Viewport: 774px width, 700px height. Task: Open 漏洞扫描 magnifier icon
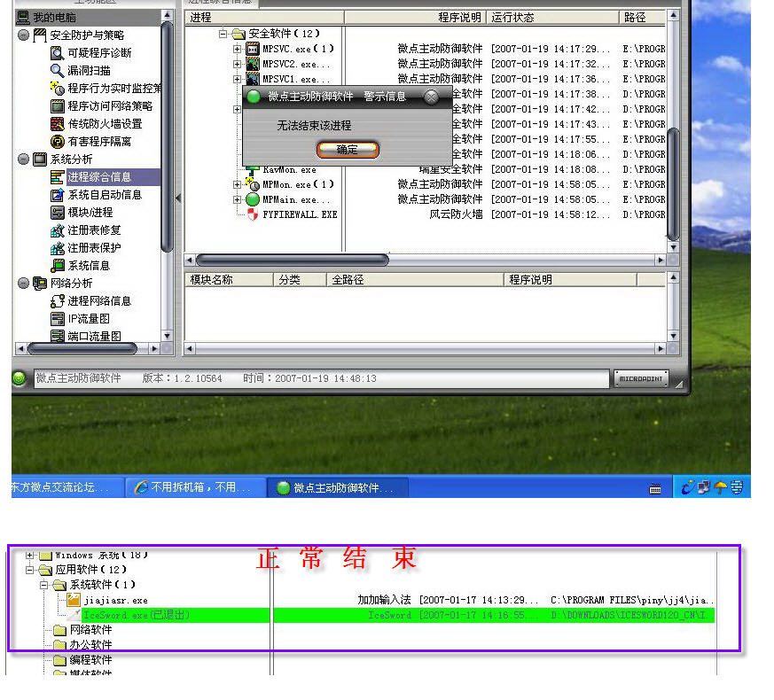pyautogui.click(x=58, y=71)
